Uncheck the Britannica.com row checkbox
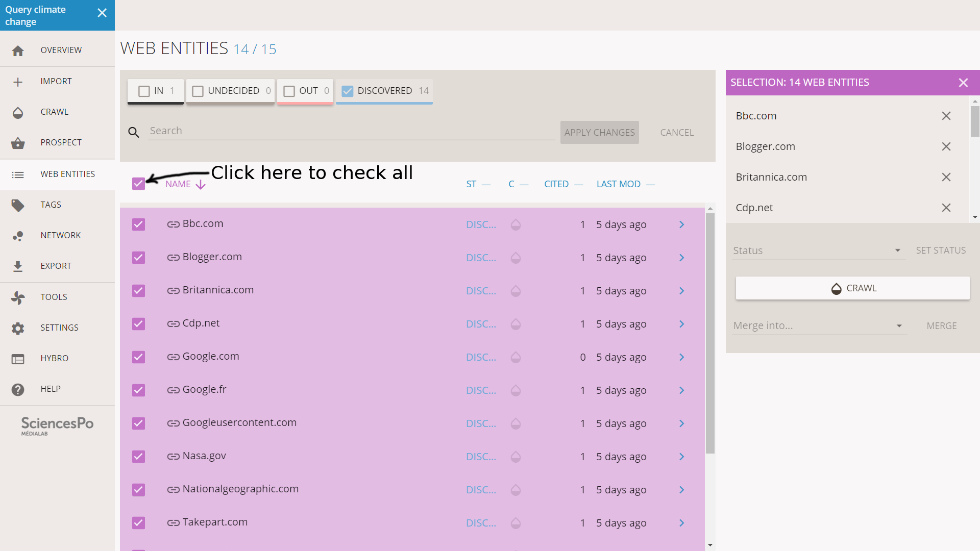 (x=138, y=291)
